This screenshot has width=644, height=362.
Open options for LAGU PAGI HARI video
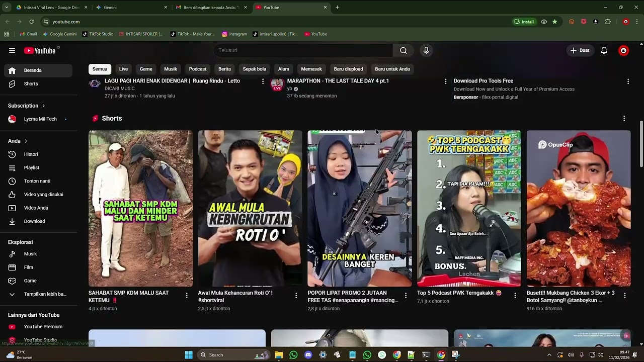263,81
